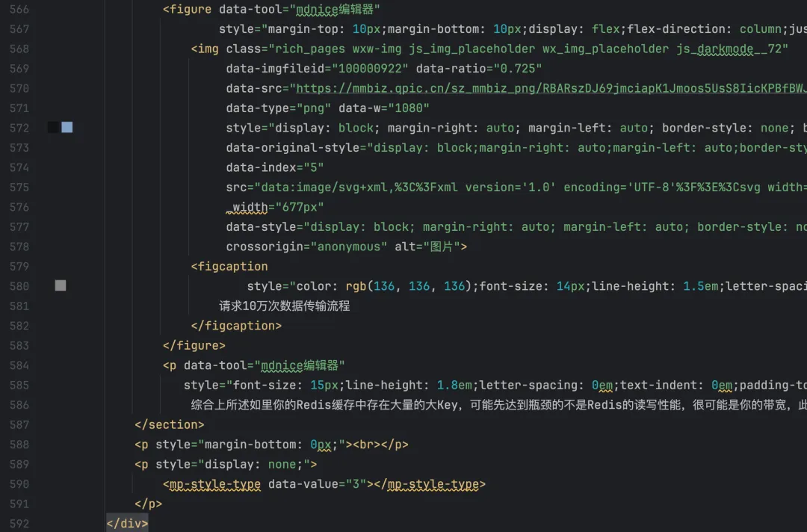The height and width of the screenshot is (532, 807).
Task: Click the light blue color swatch near line 572
Action: [67, 127]
